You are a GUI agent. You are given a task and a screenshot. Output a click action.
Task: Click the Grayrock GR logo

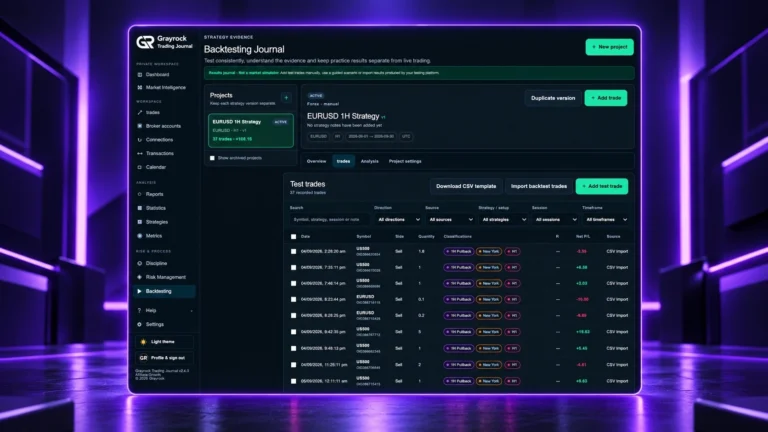coord(145,42)
